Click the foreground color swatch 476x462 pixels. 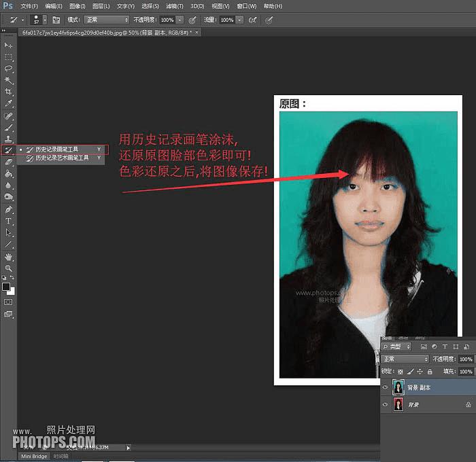click(6, 286)
